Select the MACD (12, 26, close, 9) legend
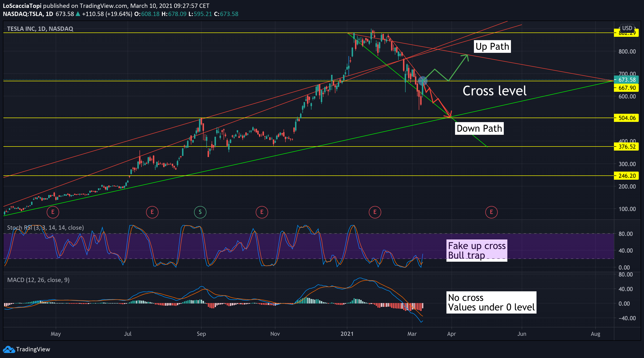The image size is (644, 358). pyautogui.click(x=38, y=280)
